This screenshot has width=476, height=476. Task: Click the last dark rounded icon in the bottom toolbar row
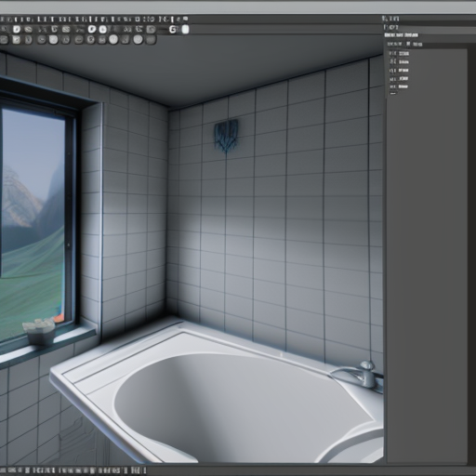point(151,40)
